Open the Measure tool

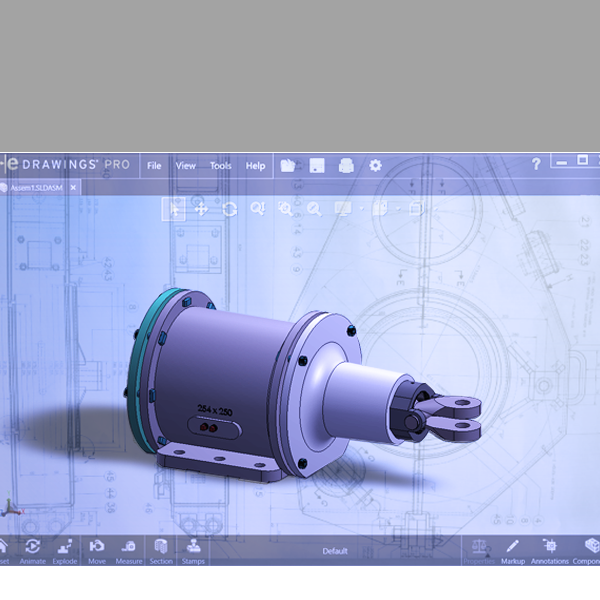tap(128, 551)
